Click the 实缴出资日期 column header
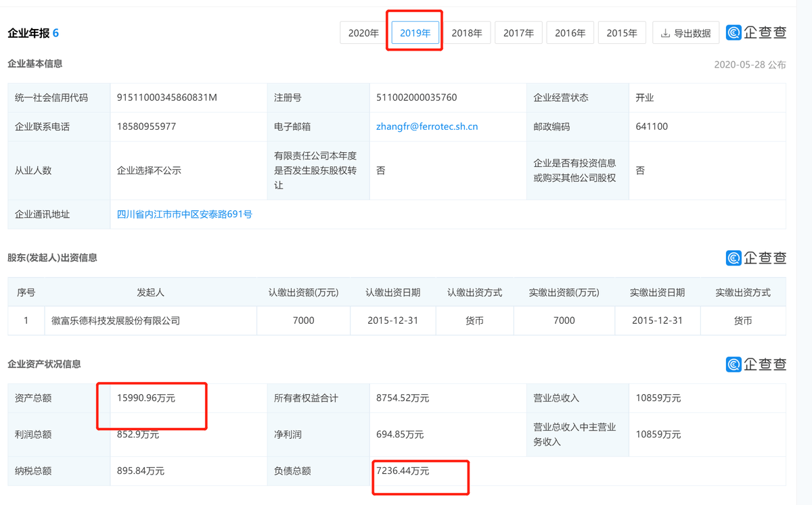This screenshot has width=812, height=505. (x=657, y=293)
